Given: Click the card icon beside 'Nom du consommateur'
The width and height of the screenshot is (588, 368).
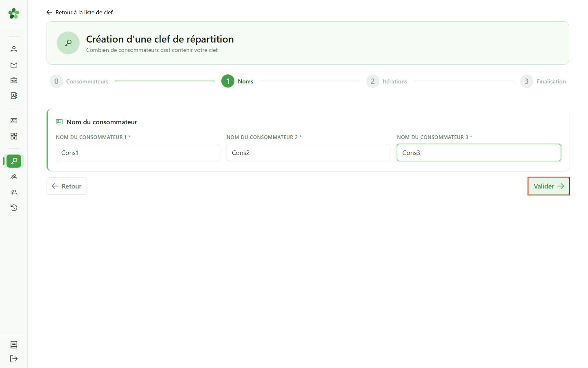Looking at the screenshot, I should coord(59,122).
